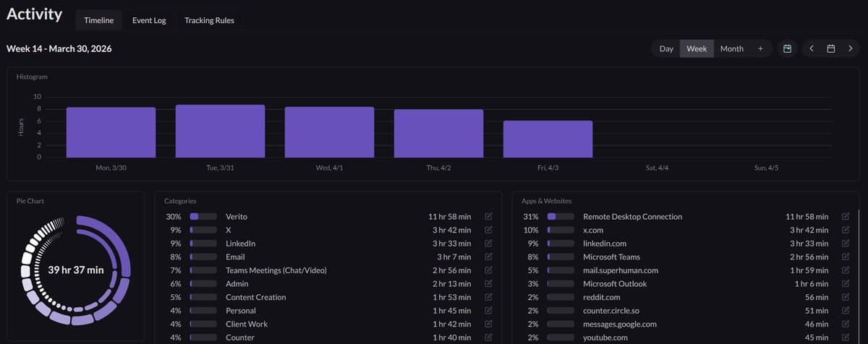Click the Friday 4/3 histogram bar
868x344 pixels.
pyautogui.click(x=548, y=139)
